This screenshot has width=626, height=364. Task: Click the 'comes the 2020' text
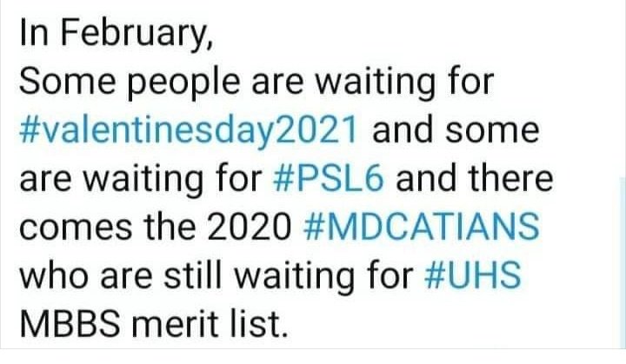click(x=155, y=227)
